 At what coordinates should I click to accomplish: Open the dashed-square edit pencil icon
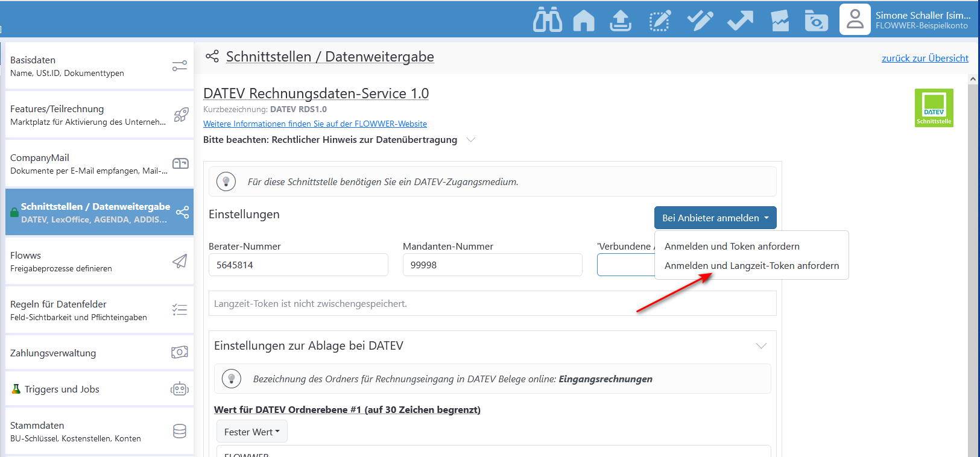pos(659,20)
